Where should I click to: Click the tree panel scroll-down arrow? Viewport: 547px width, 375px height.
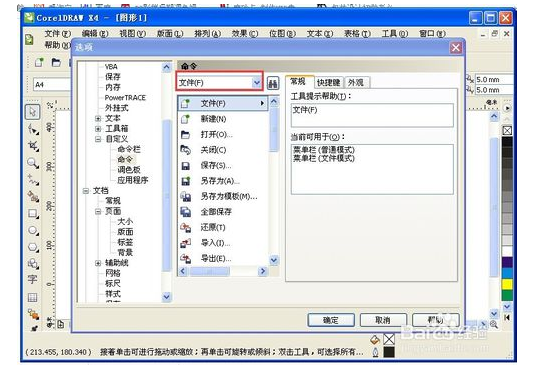[166, 297]
